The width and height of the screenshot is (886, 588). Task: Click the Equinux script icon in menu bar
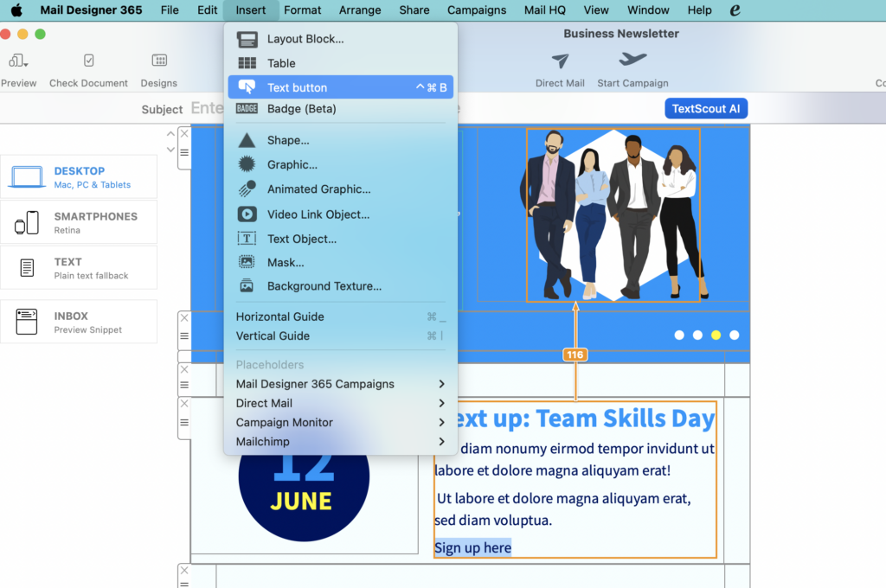point(735,10)
